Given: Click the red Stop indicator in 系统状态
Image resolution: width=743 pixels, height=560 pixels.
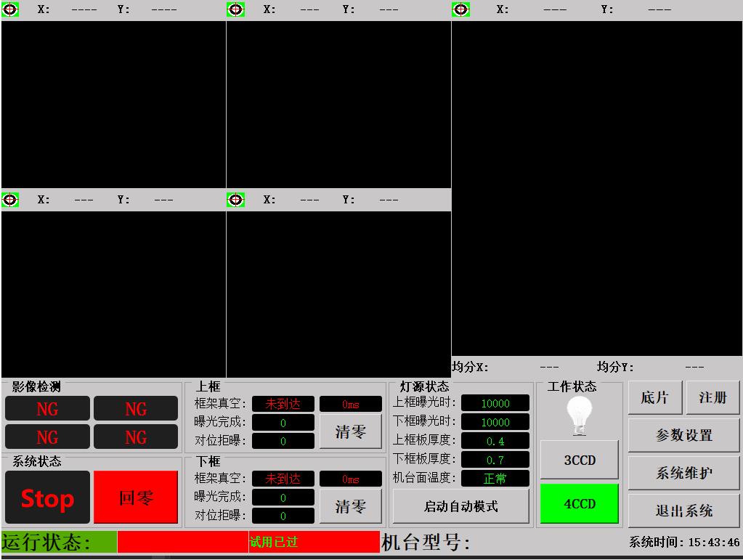Looking at the screenshot, I should (46, 497).
